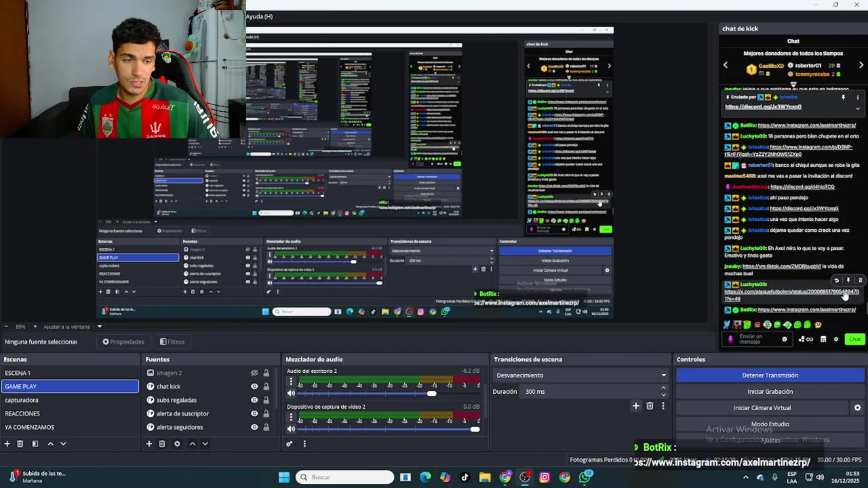The height and width of the screenshot is (488, 868).
Task: Open source Filtros button
Action: point(172,342)
